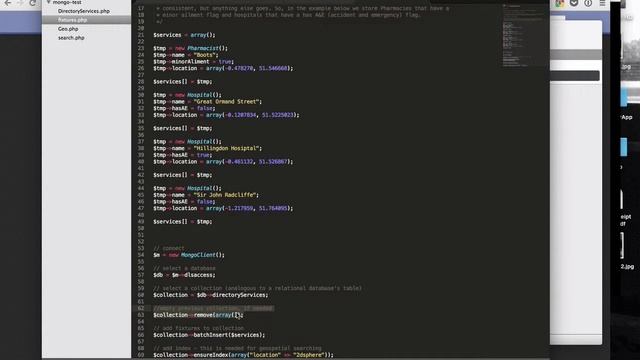Screen dimensions: 640x360
Task: Click the location array line with 51.764095
Action: (x=223, y=208)
